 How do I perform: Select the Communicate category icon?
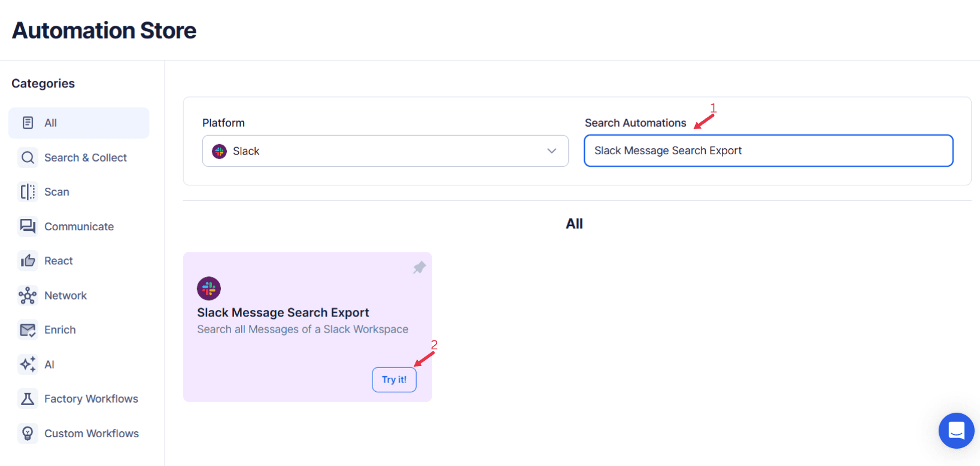point(28,226)
